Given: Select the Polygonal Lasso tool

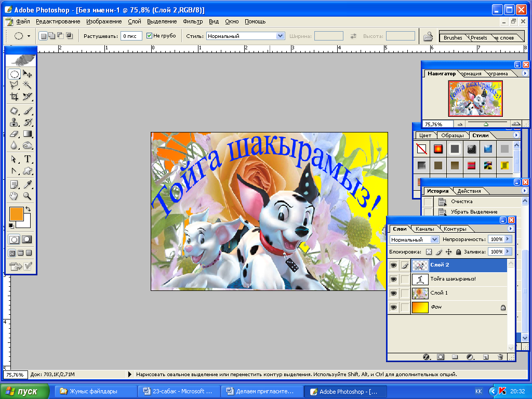Looking at the screenshot, I should coord(14,85).
